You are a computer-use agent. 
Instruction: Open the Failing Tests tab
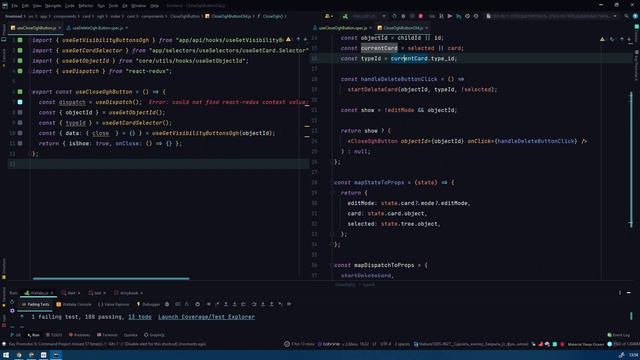tap(36, 304)
